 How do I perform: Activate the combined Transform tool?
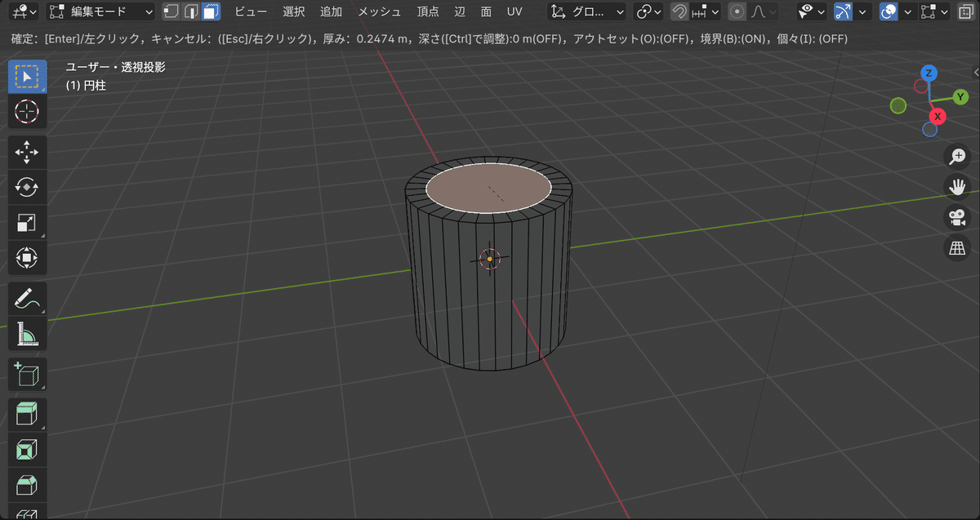pyautogui.click(x=28, y=258)
